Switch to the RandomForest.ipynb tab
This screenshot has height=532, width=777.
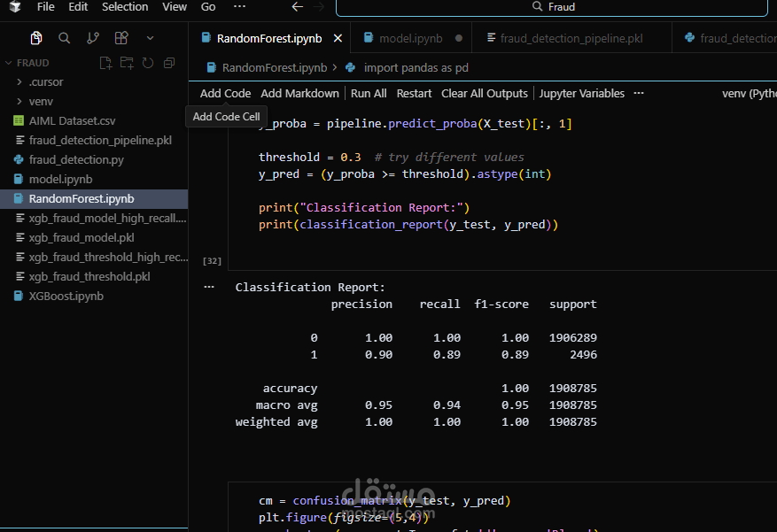(x=269, y=38)
